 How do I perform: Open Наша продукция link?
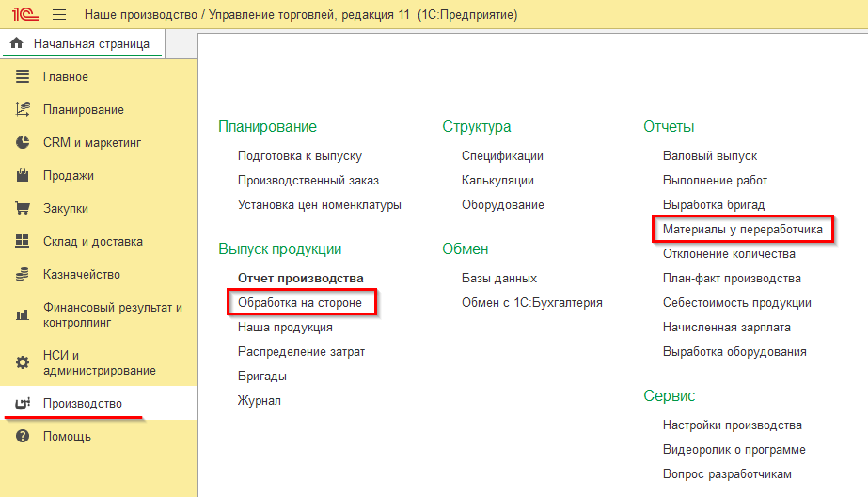point(285,327)
